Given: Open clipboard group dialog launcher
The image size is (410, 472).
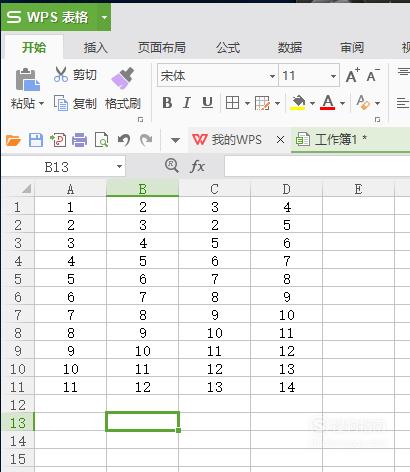Looking at the screenshot, I should pos(140,119).
